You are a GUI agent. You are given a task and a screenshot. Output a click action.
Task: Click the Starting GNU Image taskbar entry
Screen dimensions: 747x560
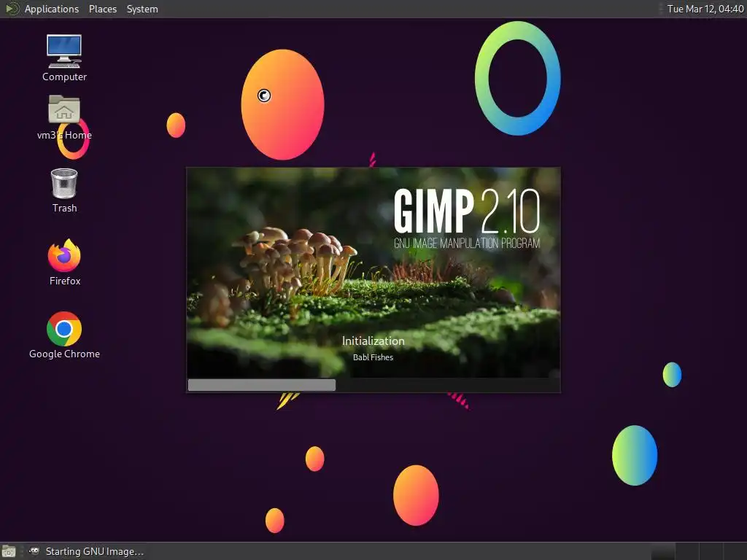pyautogui.click(x=86, y=551)
